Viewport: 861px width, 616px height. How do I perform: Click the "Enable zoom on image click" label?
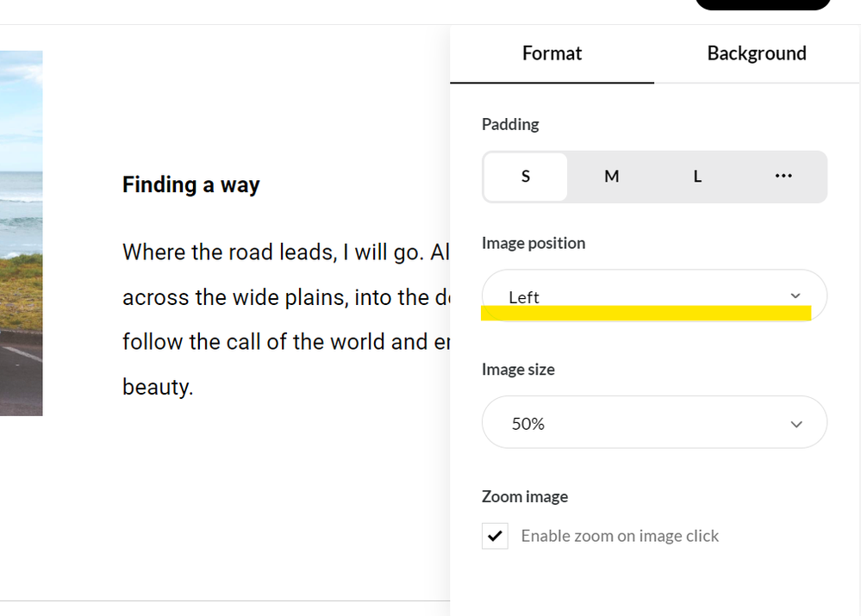point(620,536)
